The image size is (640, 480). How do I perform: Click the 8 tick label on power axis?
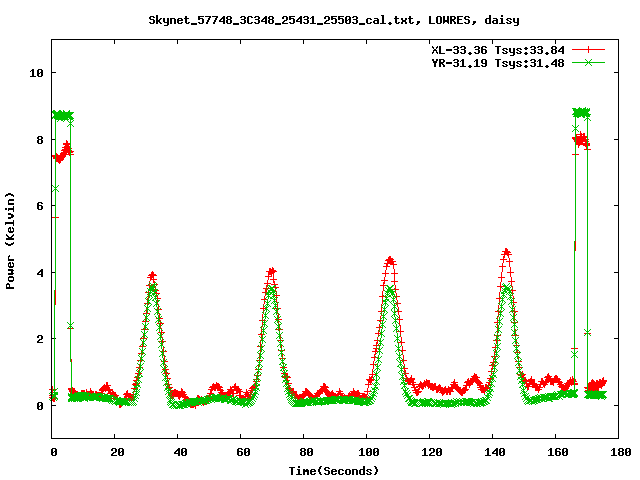(x=40, y=140)
